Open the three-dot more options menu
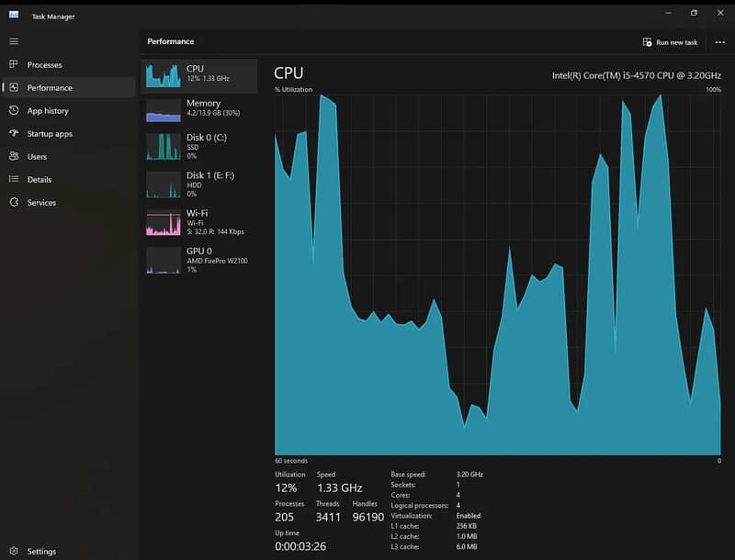The width and height of the screenshot is (735, 560). pos(720,42)
